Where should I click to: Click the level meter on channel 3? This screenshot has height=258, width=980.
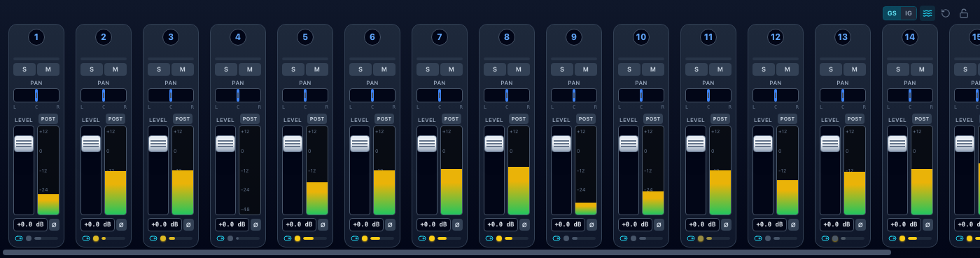183,170
